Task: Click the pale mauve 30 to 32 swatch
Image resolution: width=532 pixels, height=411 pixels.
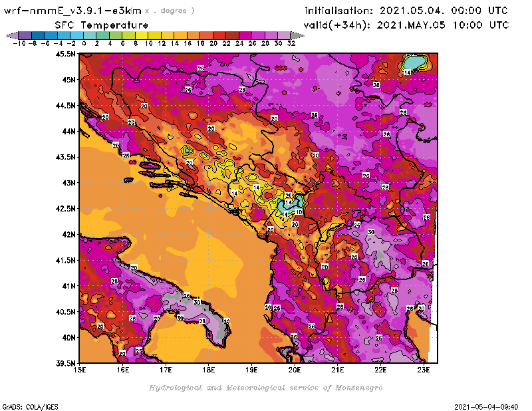Action: coord(284,35)
